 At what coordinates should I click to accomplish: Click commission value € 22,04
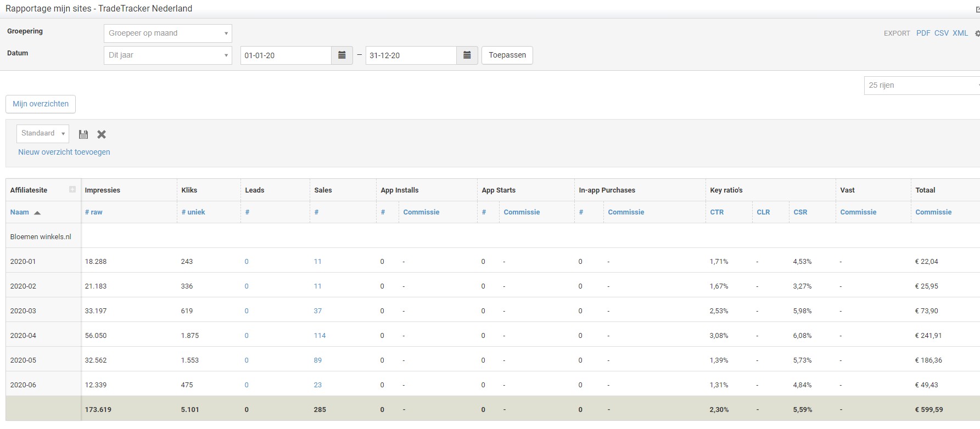(927, 262)
